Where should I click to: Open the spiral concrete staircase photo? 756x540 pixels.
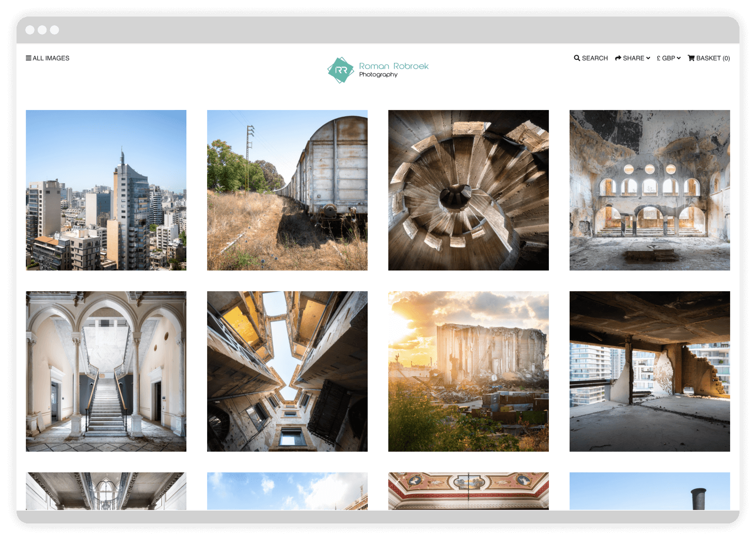tap(468, 190)
